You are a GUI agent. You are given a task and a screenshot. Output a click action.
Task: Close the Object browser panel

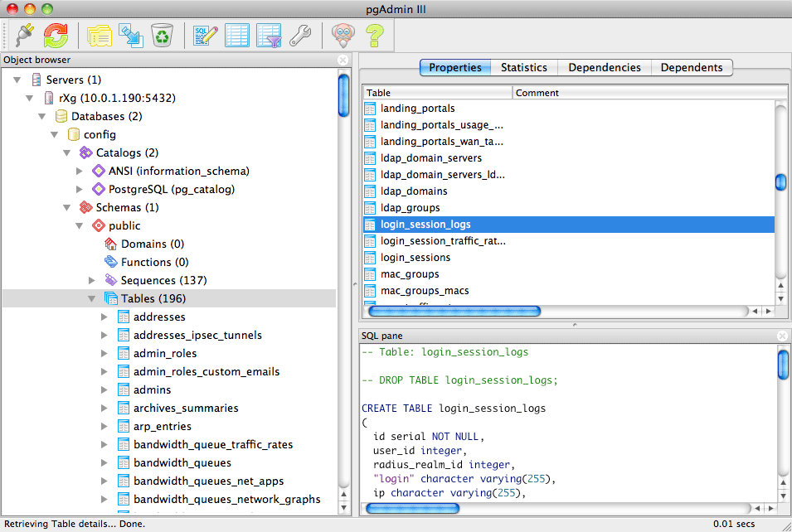click(x=343, y=60)
